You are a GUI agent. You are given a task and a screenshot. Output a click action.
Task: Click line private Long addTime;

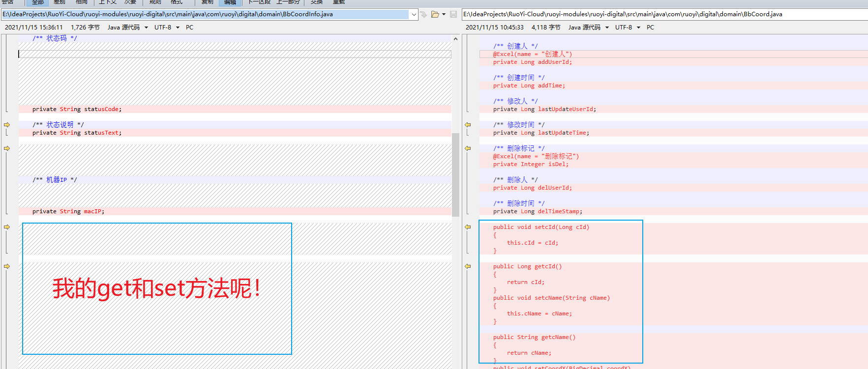[x=529, y=85]
